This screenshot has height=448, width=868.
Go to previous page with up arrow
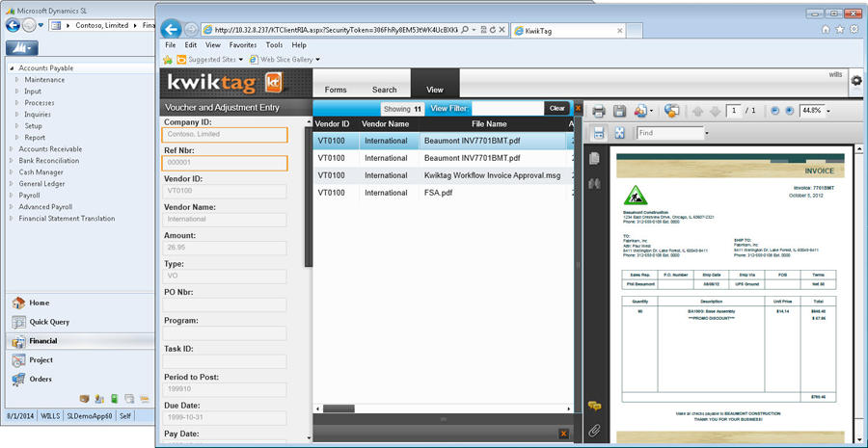pos(697,111)
